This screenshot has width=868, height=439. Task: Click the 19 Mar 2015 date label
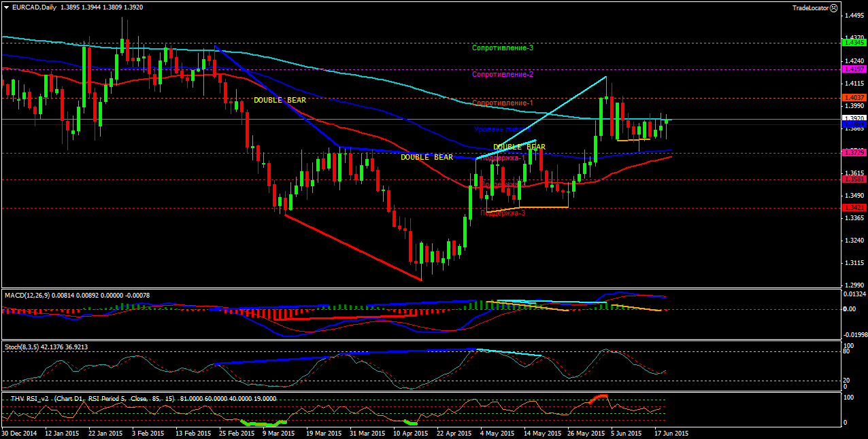323,432
